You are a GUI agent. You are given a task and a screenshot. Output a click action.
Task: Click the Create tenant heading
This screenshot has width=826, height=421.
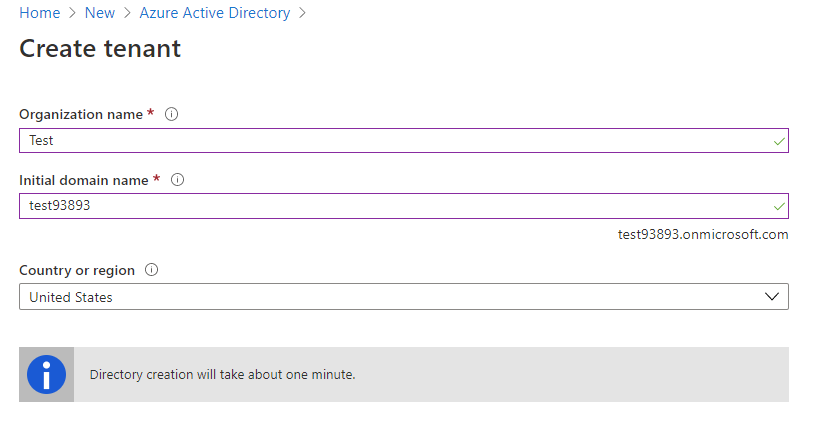tap(100, 48)
